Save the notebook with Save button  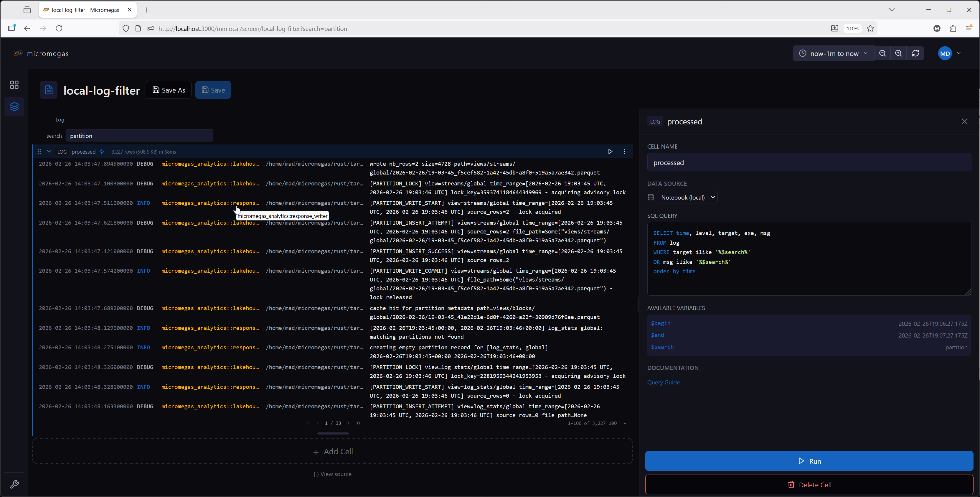213,90
